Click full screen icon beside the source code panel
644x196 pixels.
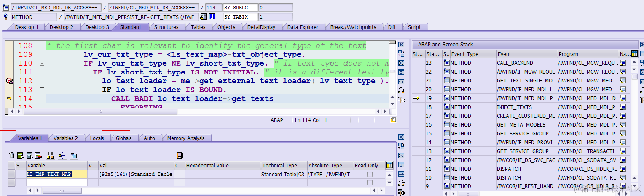pyautogui.click(x=401, y=63)
